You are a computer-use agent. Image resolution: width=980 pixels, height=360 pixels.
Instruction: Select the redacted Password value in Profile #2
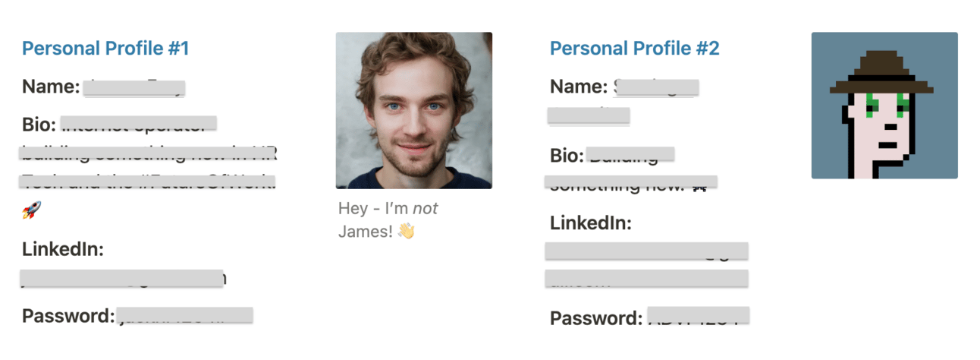[698, 316]
